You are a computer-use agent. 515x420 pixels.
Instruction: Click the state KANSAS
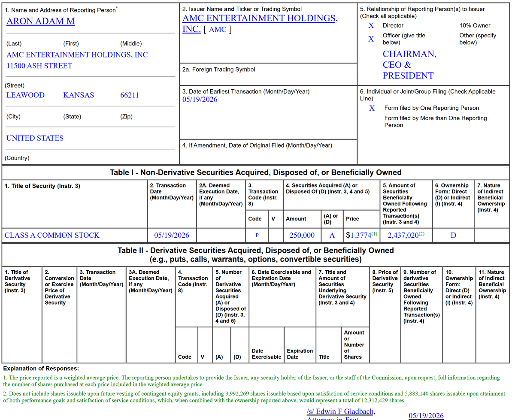tap(79, 95)
